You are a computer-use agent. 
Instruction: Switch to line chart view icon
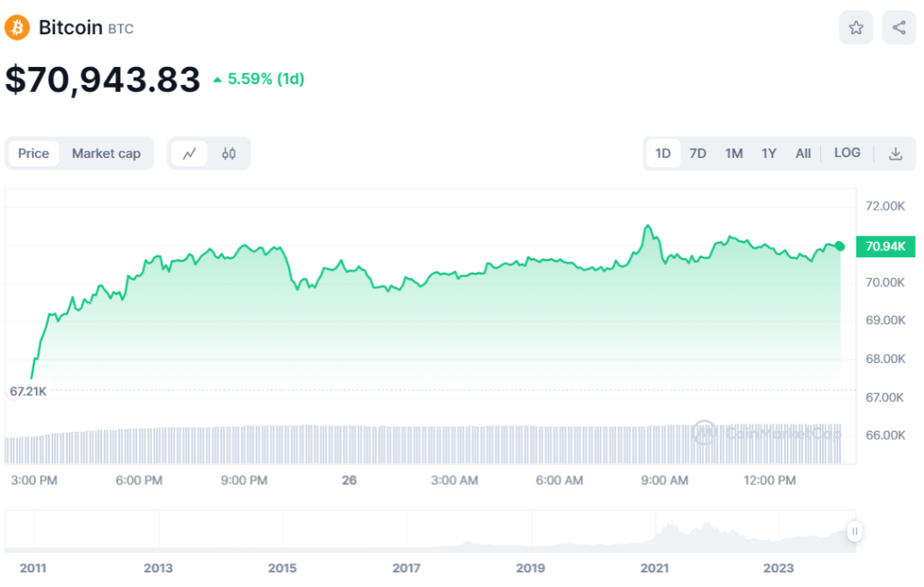(189, 154)
